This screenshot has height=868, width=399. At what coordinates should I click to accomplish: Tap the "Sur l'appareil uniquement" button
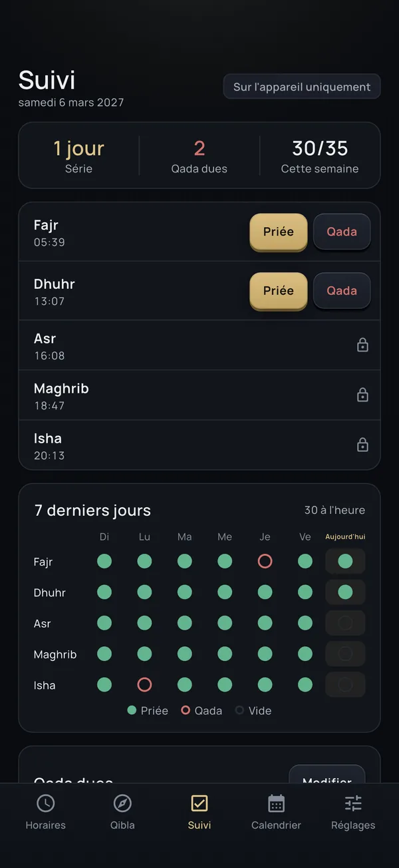[302, 87]
